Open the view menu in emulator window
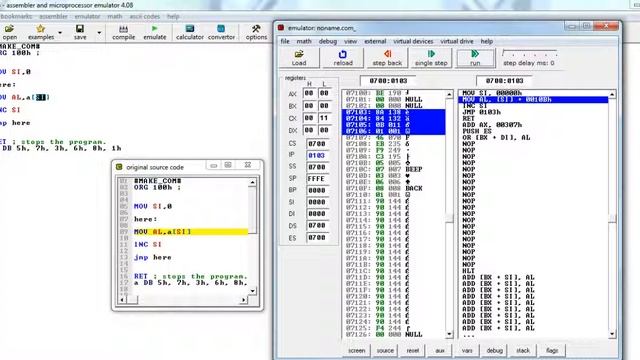640x360 pixels. point(350,41)
